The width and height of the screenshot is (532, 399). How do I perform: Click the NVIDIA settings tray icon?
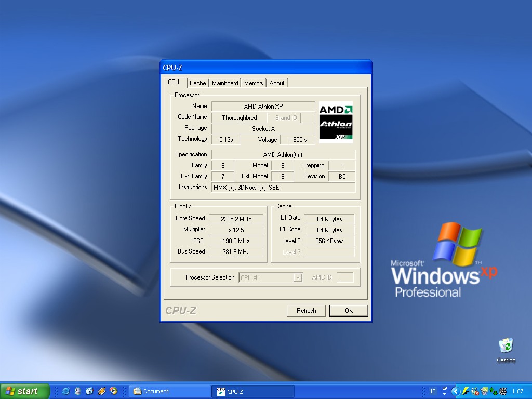click(x=484, y=391)
